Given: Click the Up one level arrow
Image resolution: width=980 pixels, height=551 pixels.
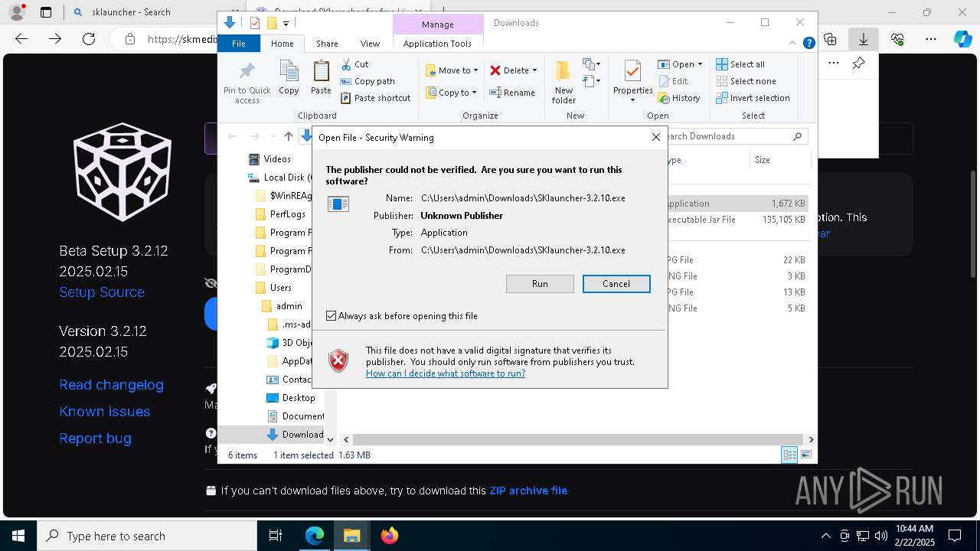Looking at the screenshot, I should (x=288, y=136).
